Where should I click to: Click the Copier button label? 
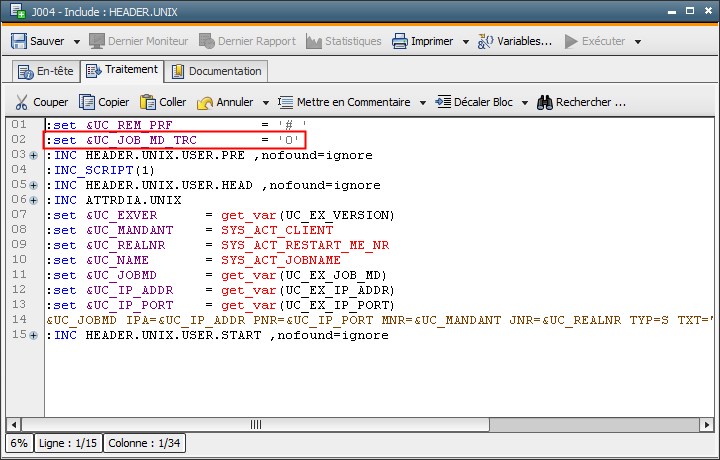coord(113,102)
